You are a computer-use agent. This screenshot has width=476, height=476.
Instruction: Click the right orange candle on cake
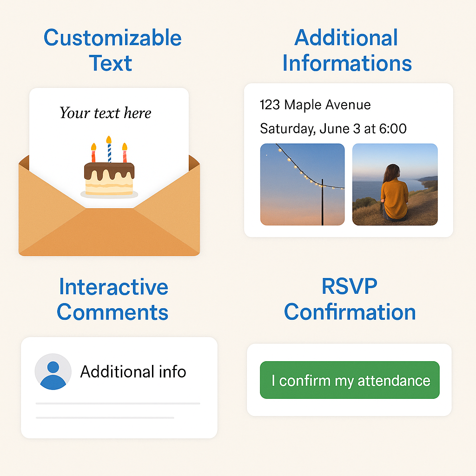click(125, 153)
